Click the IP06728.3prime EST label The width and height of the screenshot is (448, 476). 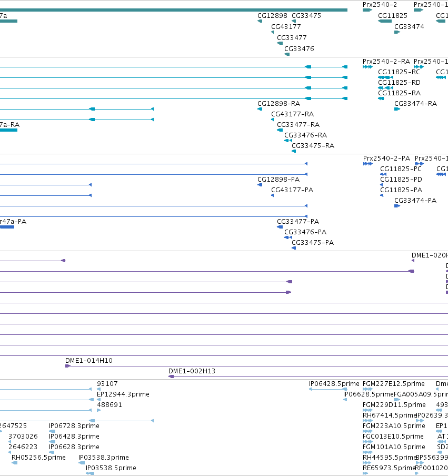click(x=74, y=426)
